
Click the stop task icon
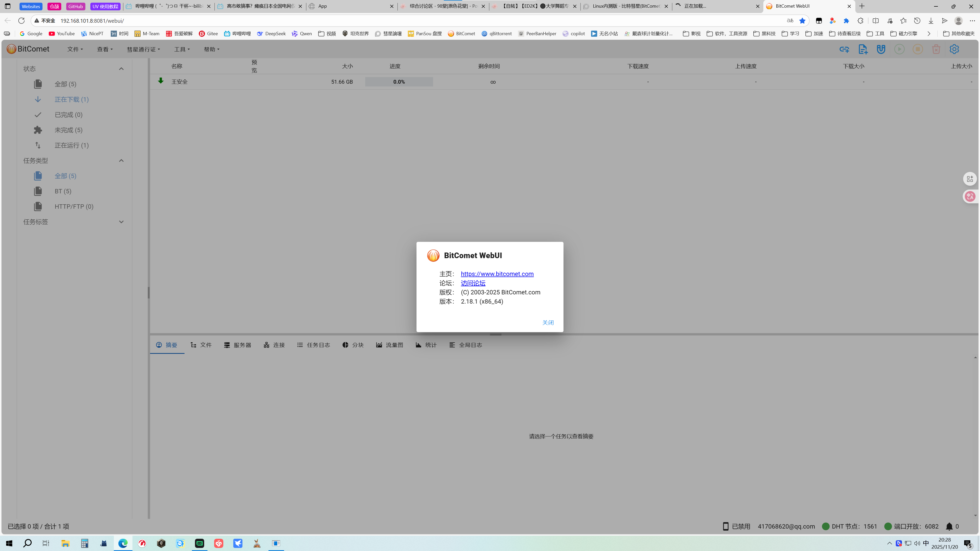pos(918,49)
